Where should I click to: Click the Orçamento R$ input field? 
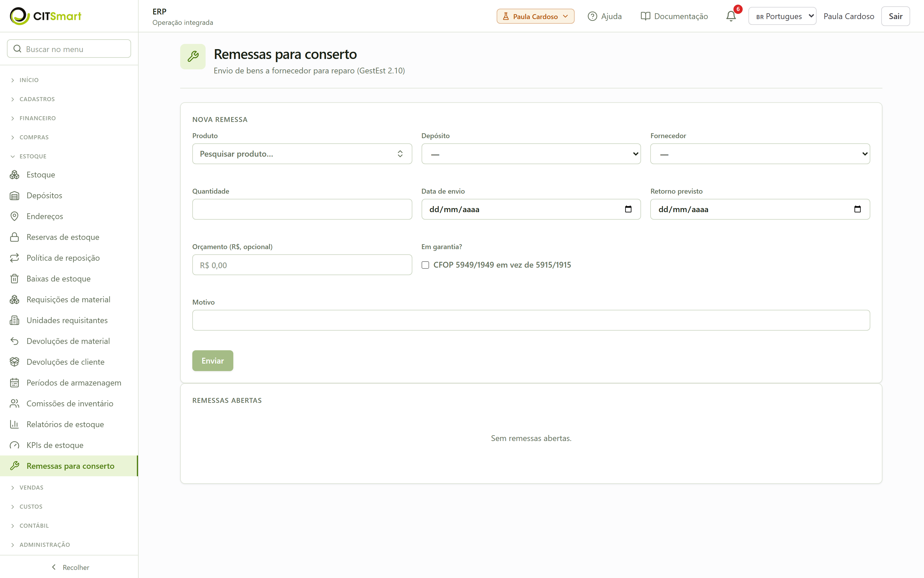point(302,265)
